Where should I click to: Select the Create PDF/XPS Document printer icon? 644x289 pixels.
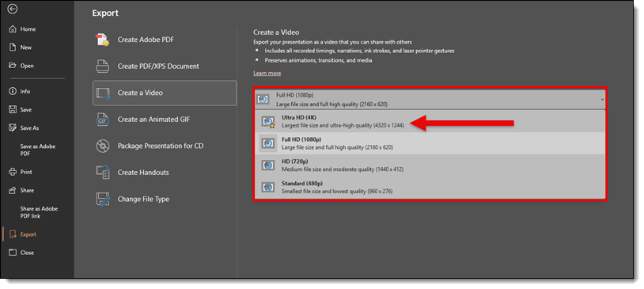pyautogui.click(x=102, y=67)
